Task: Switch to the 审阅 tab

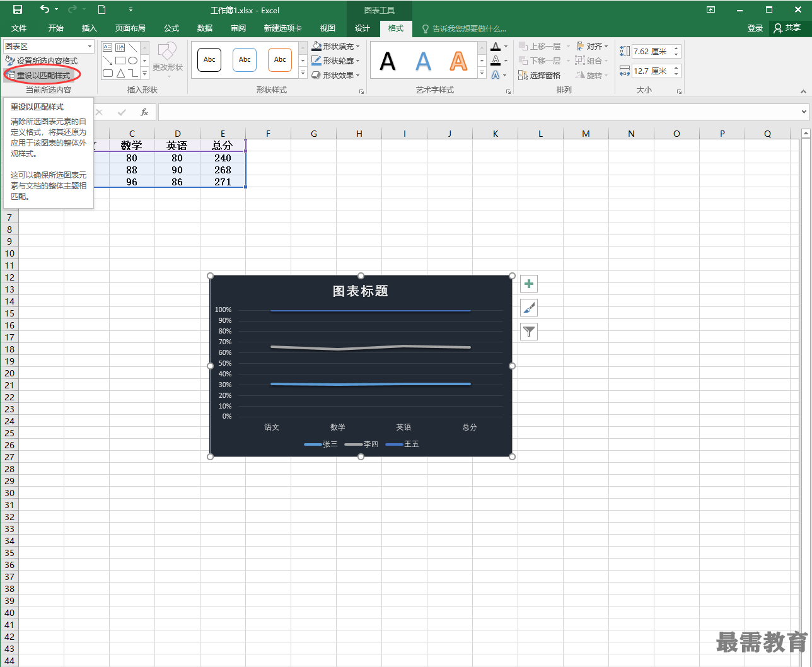Action: (x=238, y=28)
